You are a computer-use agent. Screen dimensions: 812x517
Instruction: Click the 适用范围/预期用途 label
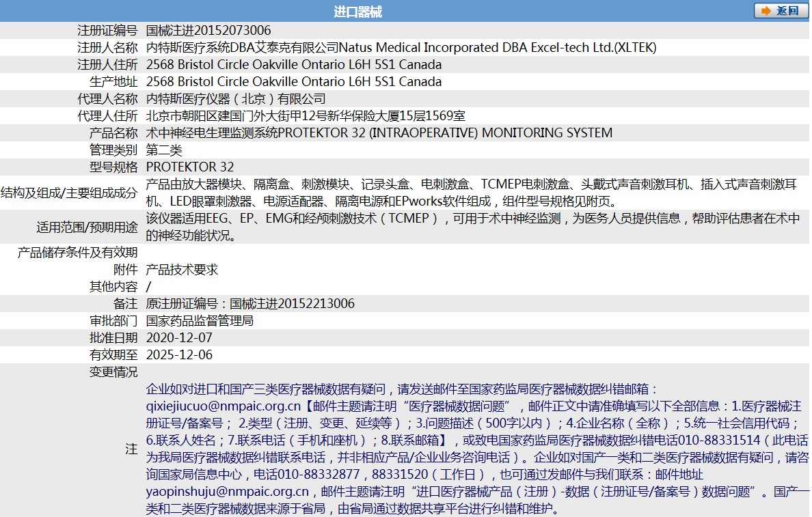(87, 227)
